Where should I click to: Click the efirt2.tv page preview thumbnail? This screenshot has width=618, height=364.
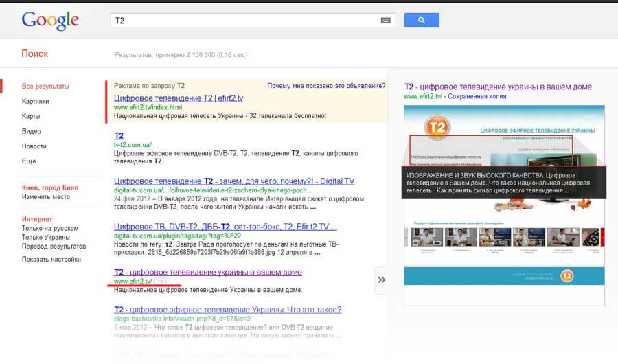pyautogui.click(x=504, y=205)
